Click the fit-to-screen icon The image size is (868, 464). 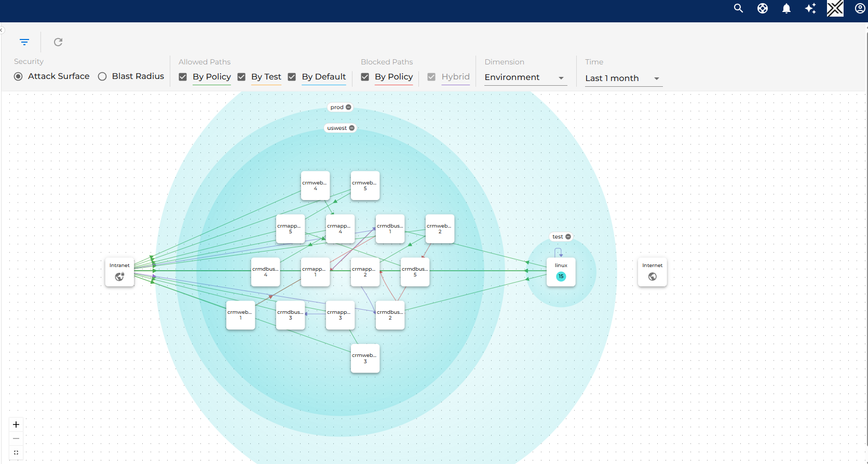click(x=16, y=453)
